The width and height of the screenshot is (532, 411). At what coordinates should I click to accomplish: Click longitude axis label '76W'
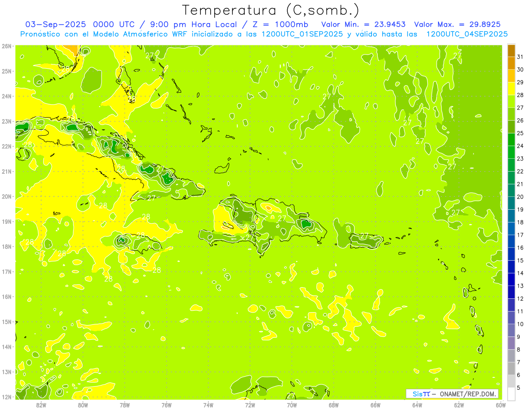click(x=166, y=405)
